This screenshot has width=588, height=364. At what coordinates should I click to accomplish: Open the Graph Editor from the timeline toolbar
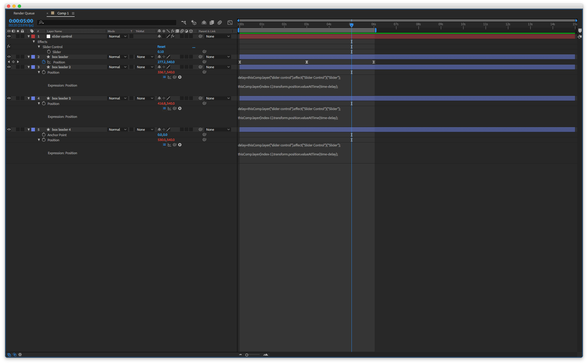click(x=230, y=23)
